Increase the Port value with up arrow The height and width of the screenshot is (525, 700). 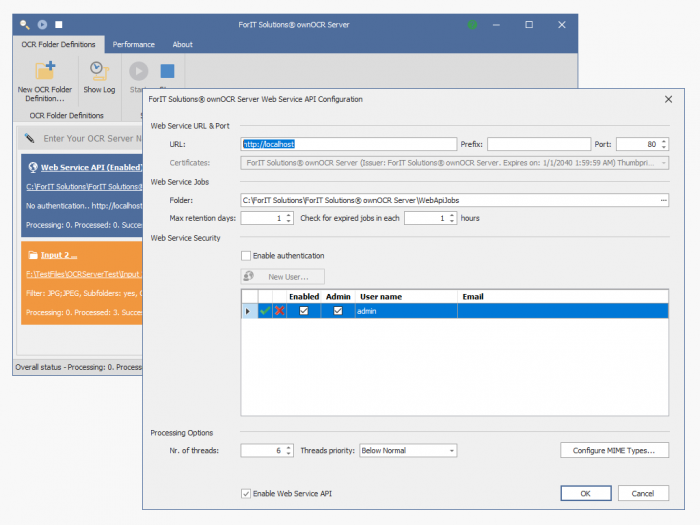(664, 142)
